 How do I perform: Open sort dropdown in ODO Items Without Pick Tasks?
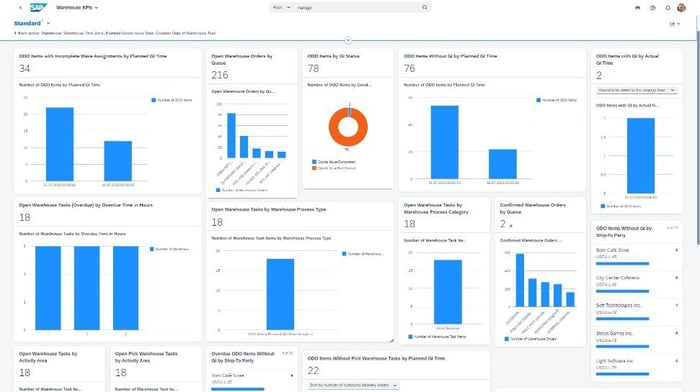(353, 385)
